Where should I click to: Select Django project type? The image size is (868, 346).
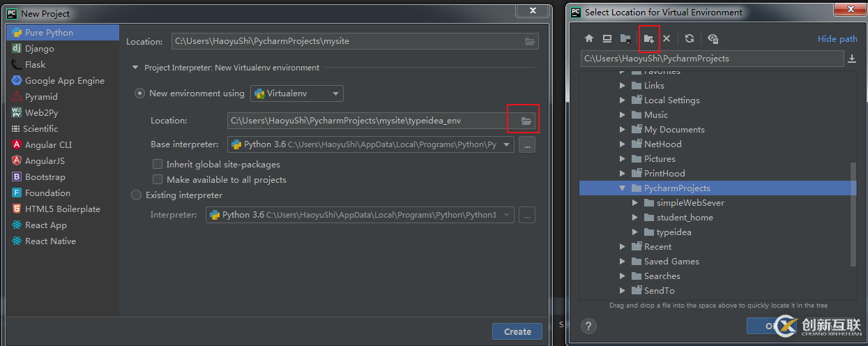tap(63, 49)
